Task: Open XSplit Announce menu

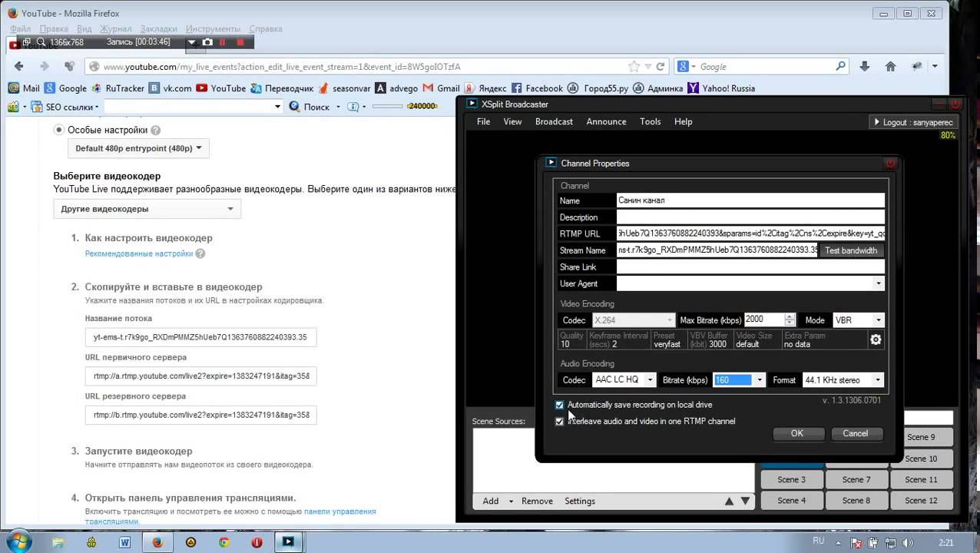Action: click(x=606, y=121)
